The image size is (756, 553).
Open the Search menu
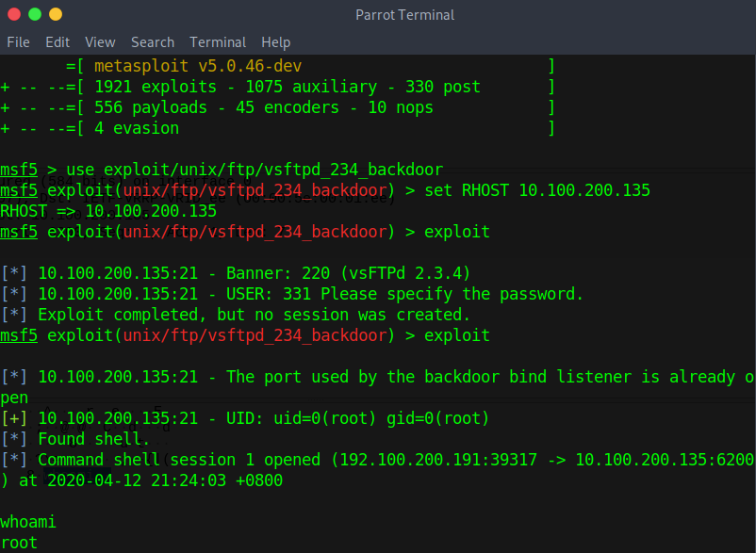pyautogui.click(x=153, y=42)
